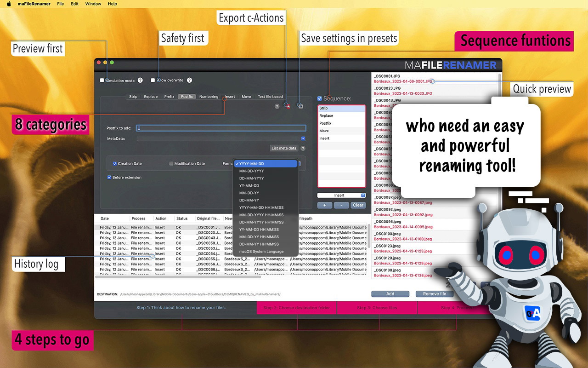The width and height of the screenshot is (588, 368).
Task: Click the history log vertical scrollbar
Action: [x=369, y=236]
